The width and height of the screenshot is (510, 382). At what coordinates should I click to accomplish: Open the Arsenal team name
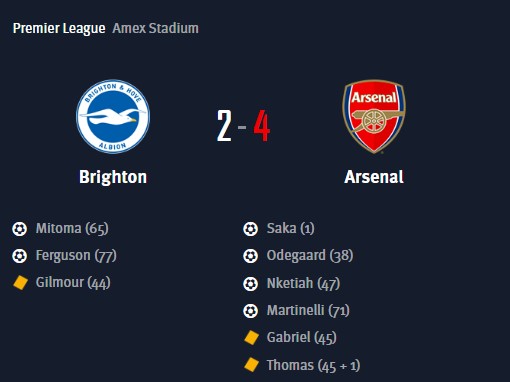click(x=374, y=177)
